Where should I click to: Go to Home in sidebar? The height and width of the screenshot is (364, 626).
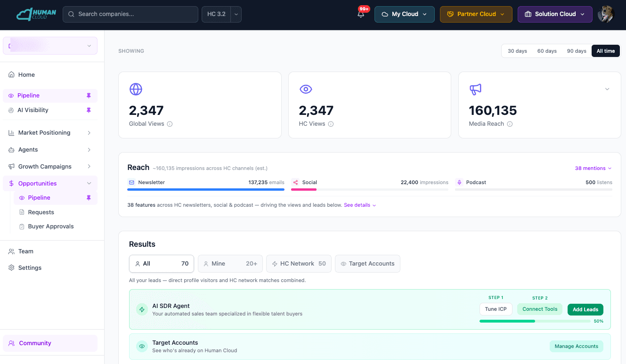pos(50,74)
